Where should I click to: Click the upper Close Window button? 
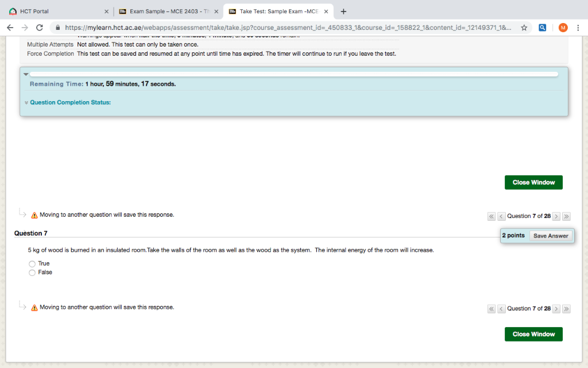click(x=533, y=182)
